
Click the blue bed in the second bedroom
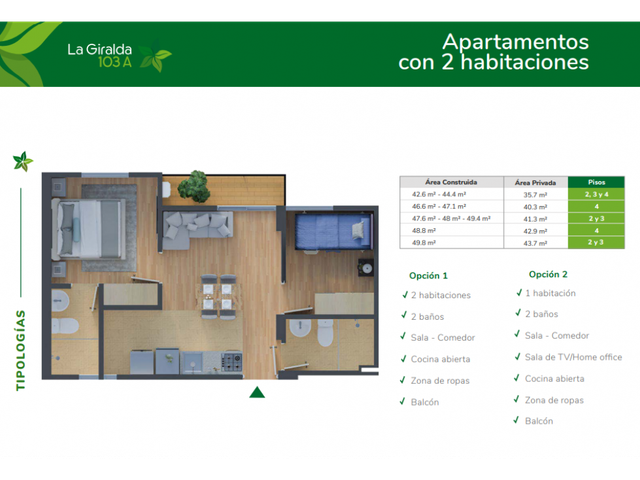coord(333,232)
